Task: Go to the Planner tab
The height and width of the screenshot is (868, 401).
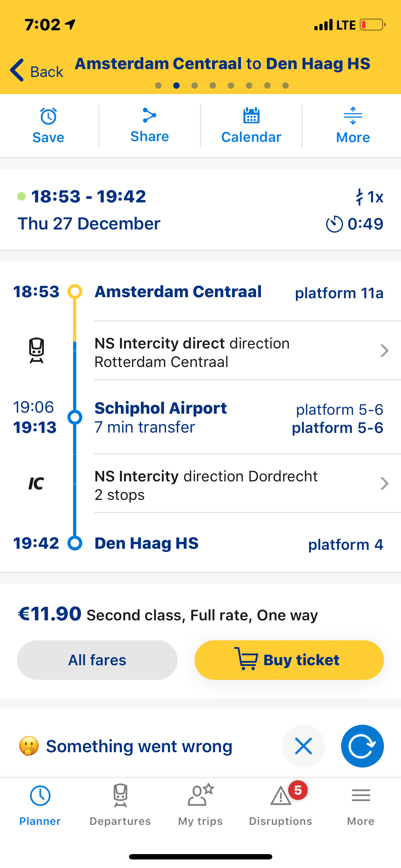Action: coord(40,804)
